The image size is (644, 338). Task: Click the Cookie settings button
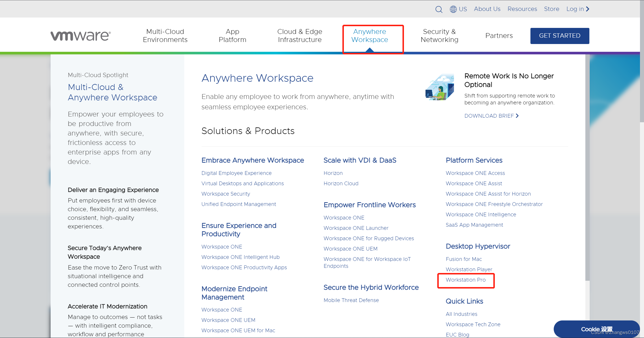[x=597, y=329]
